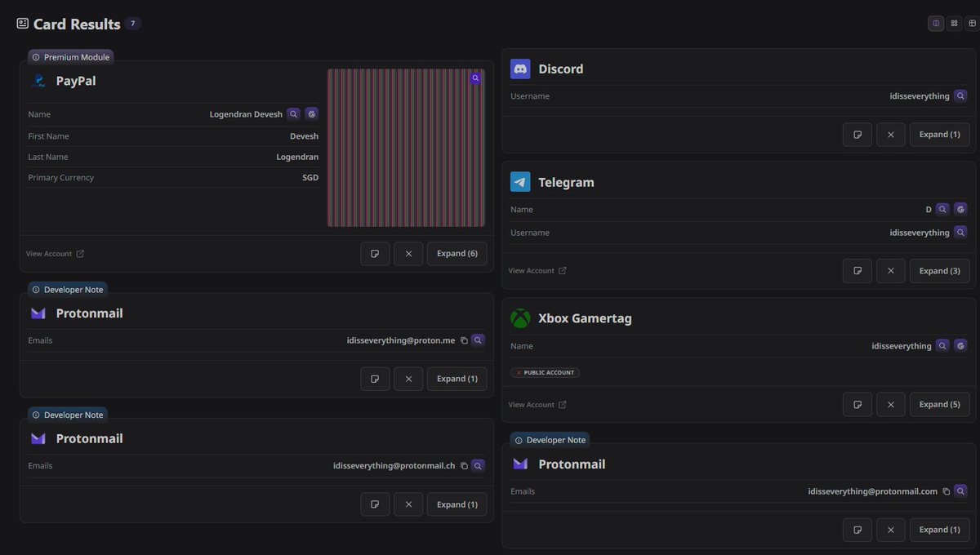Select PayPal First Name value Devesh
980x555 pixels.
(304, 136)
